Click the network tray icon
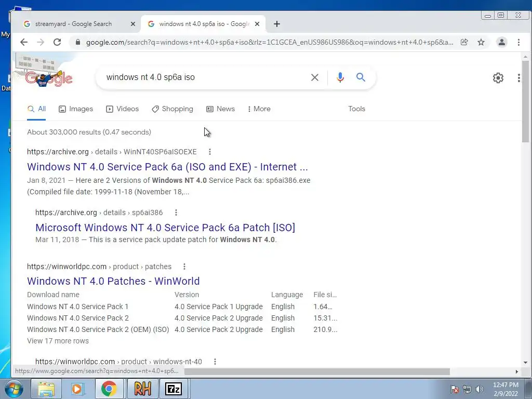Screen dimensions: 532x399 467,389
